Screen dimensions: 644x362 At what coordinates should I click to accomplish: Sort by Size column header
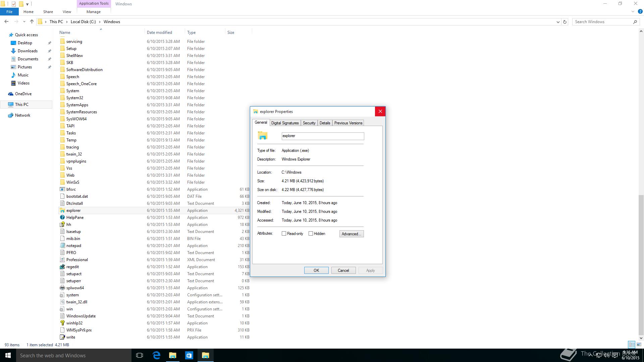(x=231, y=33)
